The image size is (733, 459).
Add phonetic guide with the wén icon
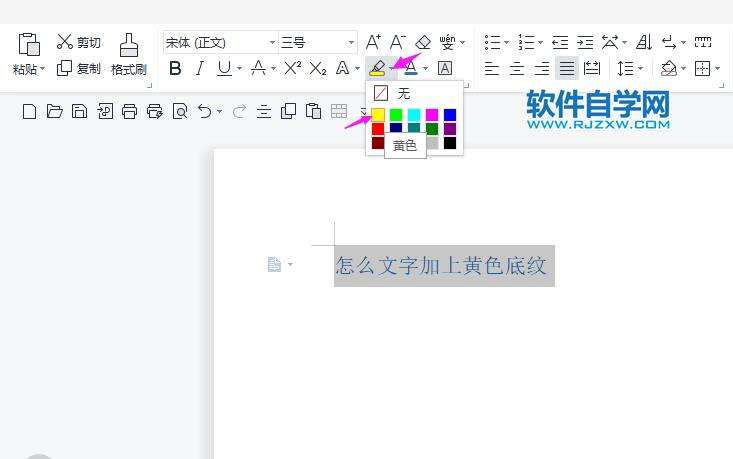447,42
